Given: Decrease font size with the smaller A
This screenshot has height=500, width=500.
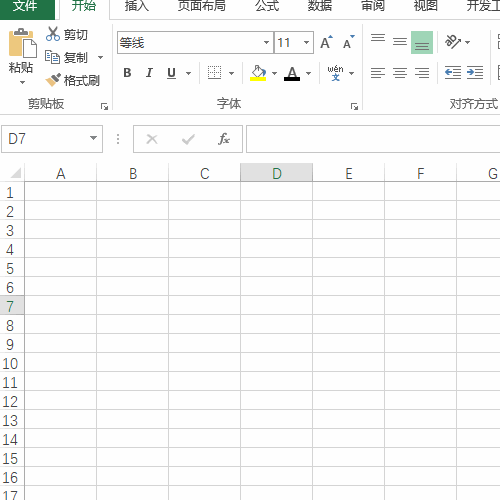Looking at the screenshot, I should (x=349, y=42).
